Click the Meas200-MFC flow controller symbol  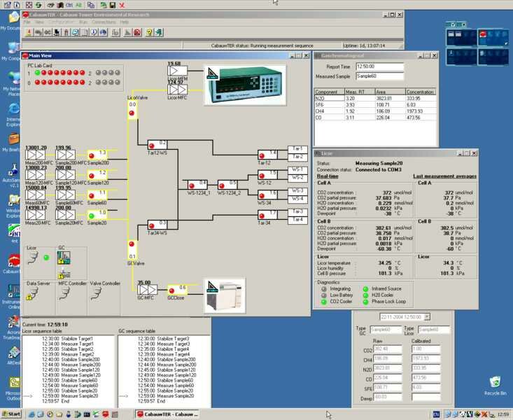[x=36, y=156]
